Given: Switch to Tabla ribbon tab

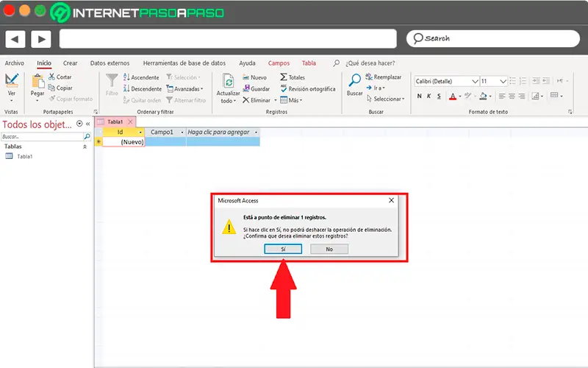Looking at the screenshot, I should 309,63.
